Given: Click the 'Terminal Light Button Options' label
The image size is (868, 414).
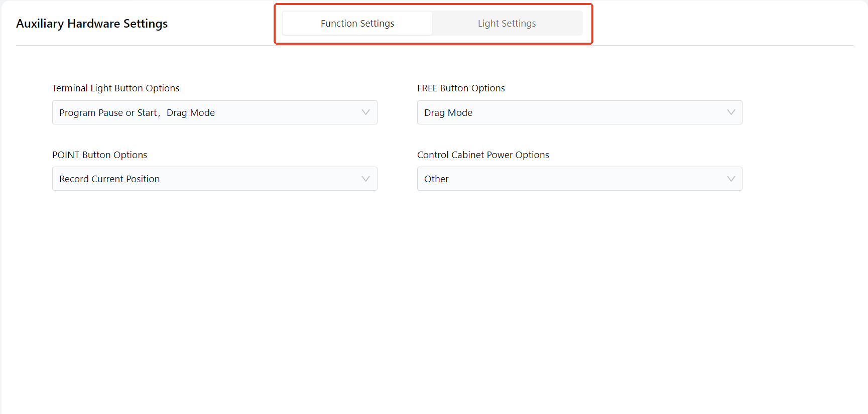Looking at the screenshot, I should click(x=115, y=88).
